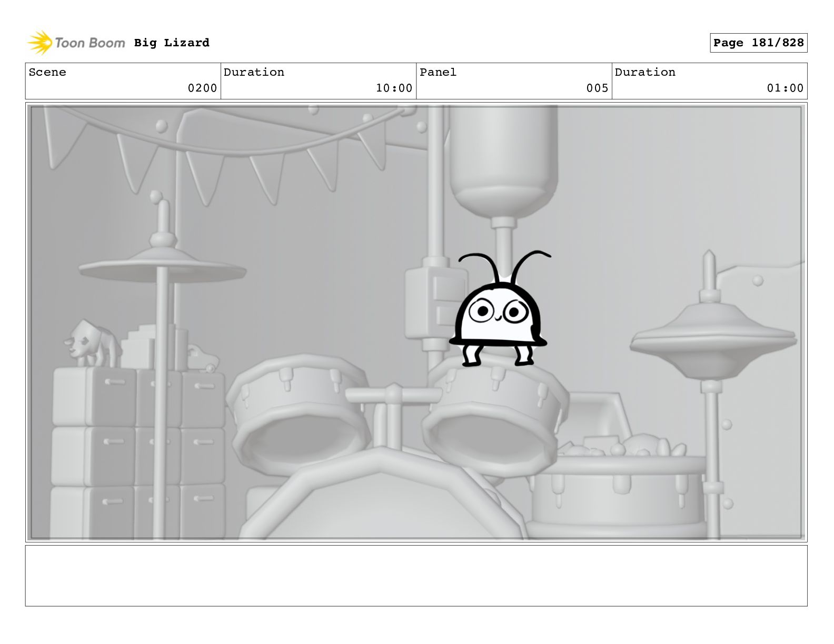The height and width of the screenshot is (644, 834).
Task: Select the 'Scene' header label
Action: 47,72
